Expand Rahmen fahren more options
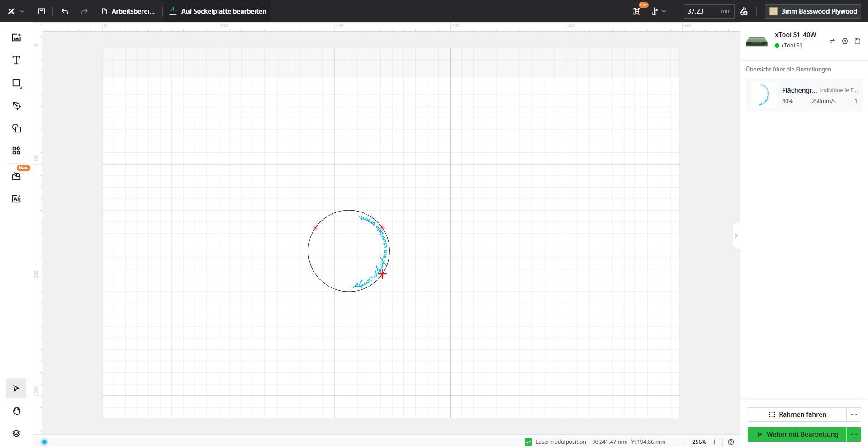Screen dimensions: 868x447 point(854,414)
